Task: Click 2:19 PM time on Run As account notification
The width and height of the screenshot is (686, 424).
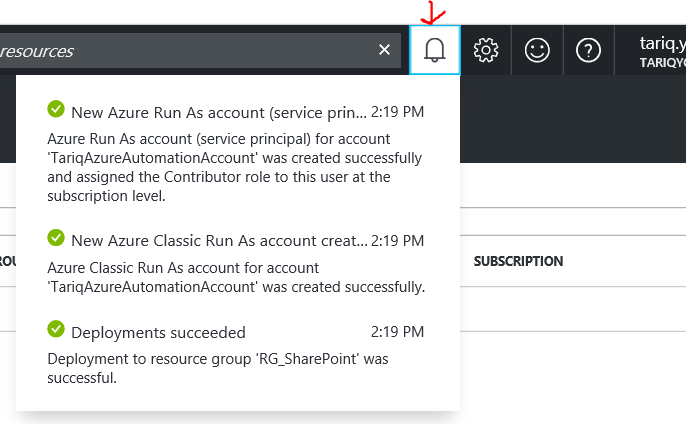Action: click(x=397, y=112)
